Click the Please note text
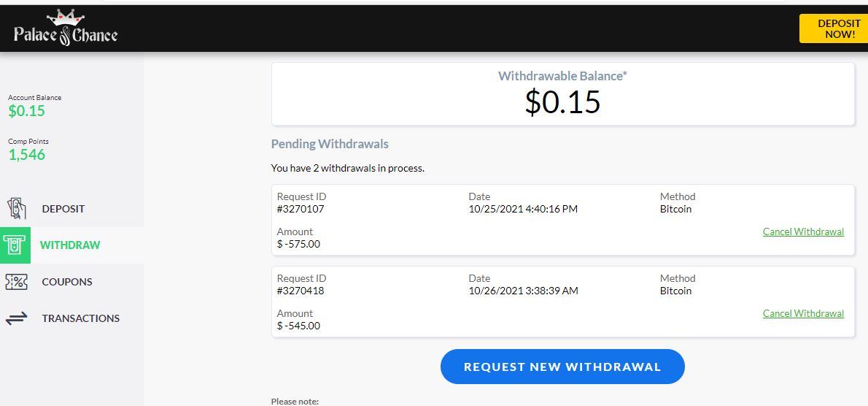868x406 pixels. [x=295, y=401]
